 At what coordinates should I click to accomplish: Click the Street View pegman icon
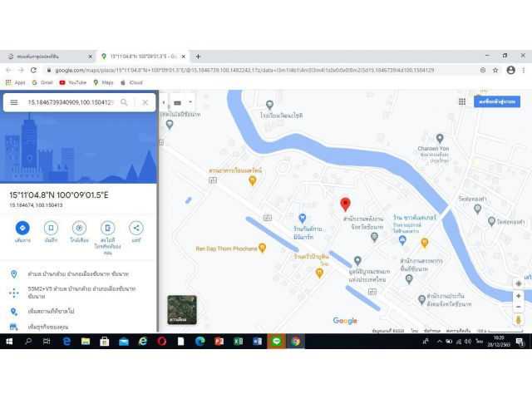click(519, 320)
